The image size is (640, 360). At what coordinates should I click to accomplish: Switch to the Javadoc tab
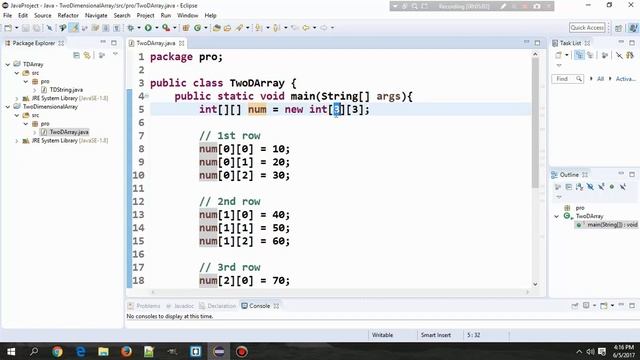pyautogui.click(x=180, y=306)
